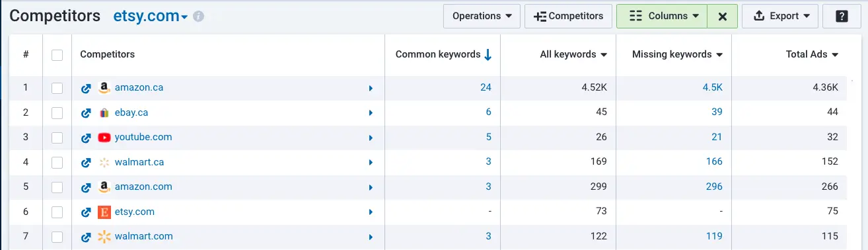This screenshot has height=250, width=868.
Task: Open All keywords column filter dropdown
Action: click(x=603, y=55)
